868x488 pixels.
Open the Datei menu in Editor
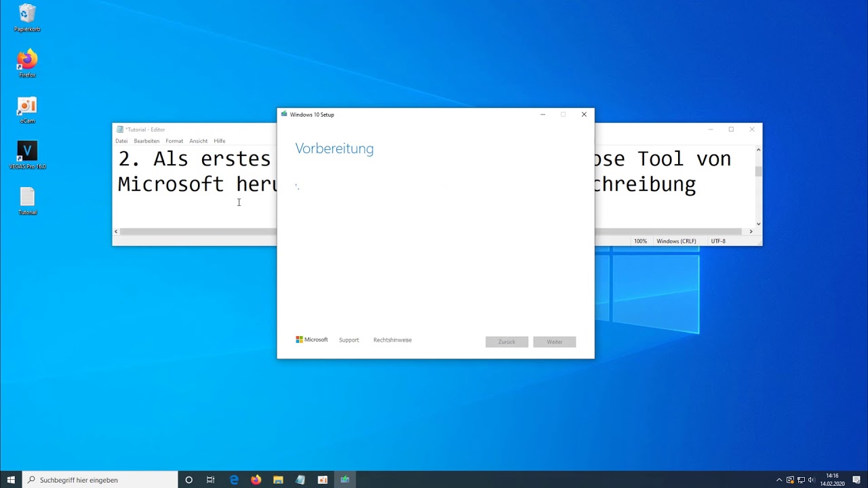pyautogui.click(x=121, y=141)
